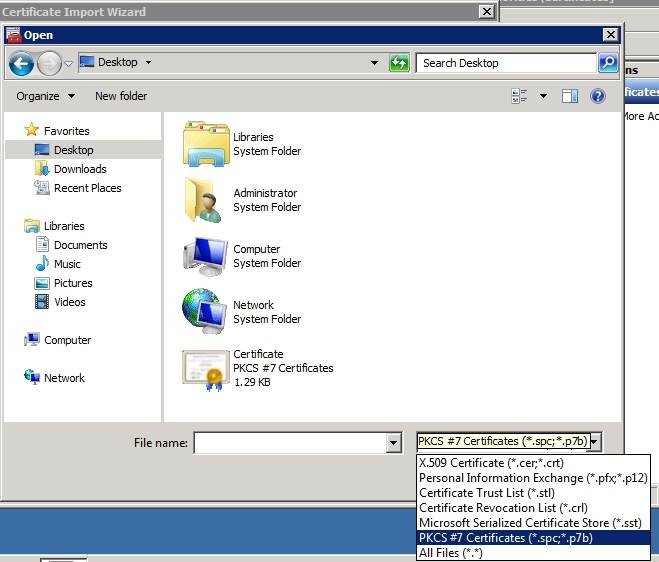659x562 pixels.
Task: Select Pictures library
Action: [73, 283]
